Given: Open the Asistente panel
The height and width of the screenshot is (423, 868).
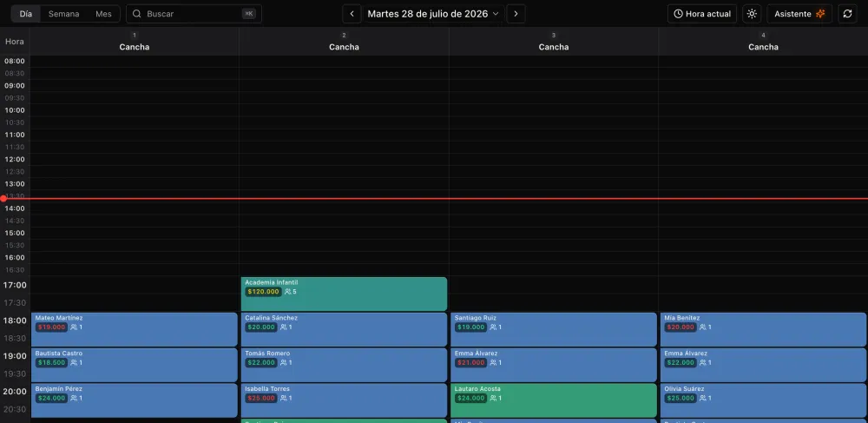Looking at the screenshot, I should pyautogui.click(x=799, y=14).
